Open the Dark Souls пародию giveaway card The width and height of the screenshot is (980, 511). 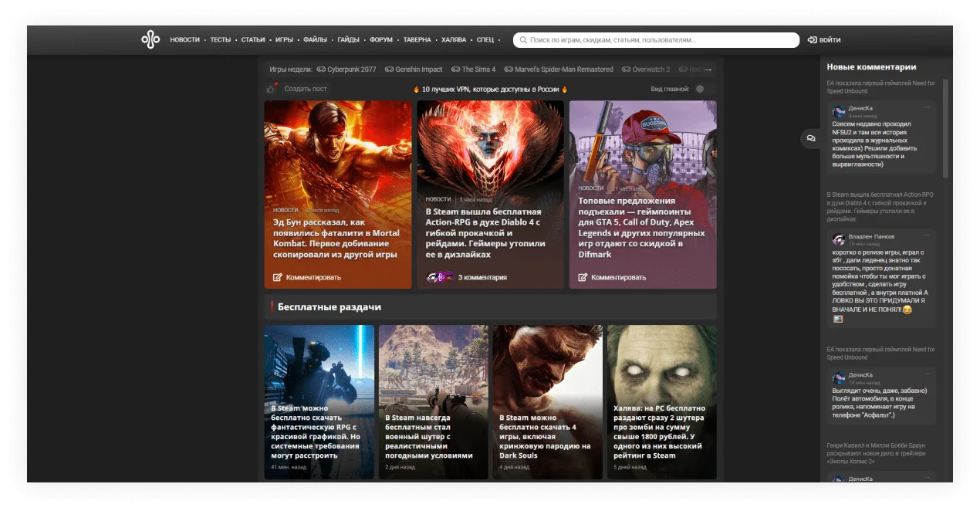click(548, 402)
